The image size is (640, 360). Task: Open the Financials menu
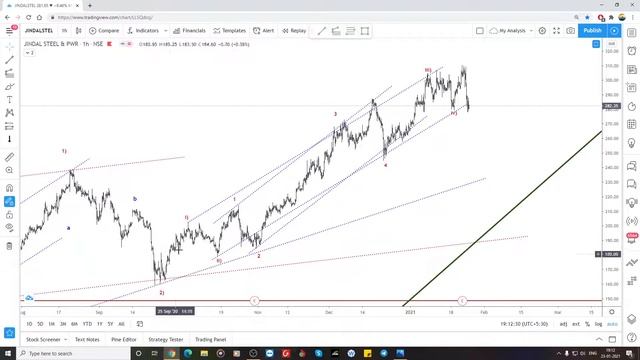tap(189, 31)
